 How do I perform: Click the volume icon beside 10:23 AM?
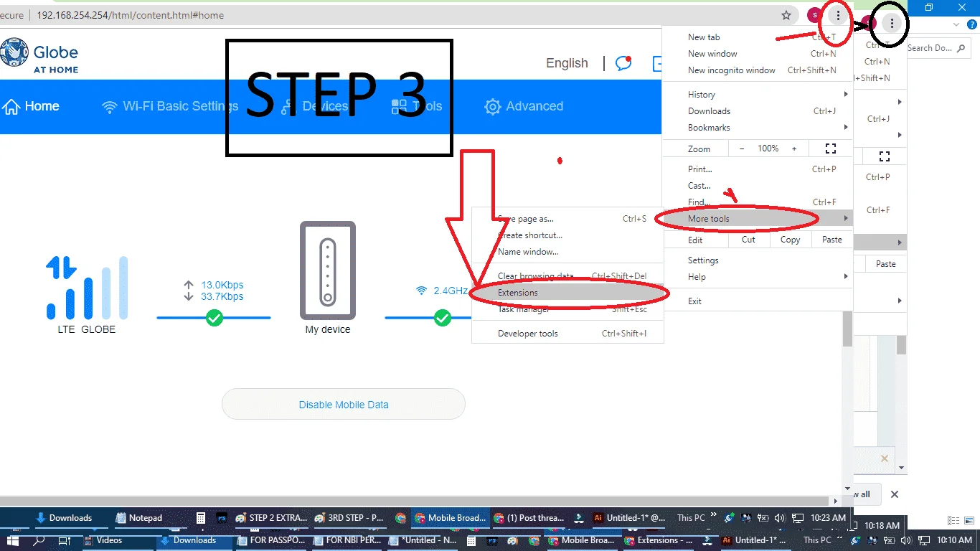(780, 518)
